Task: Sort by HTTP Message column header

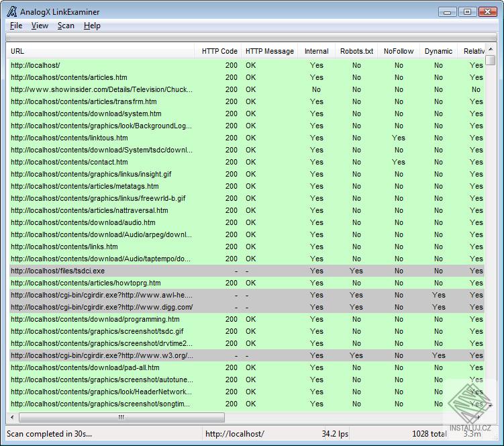Action: 269,51
